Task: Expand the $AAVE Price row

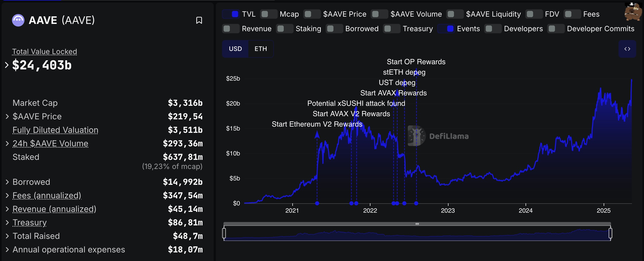Action: click(x=7, y=116)
